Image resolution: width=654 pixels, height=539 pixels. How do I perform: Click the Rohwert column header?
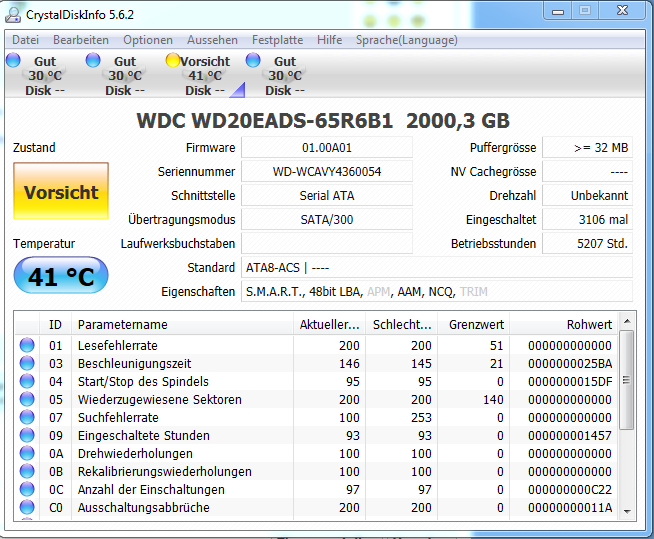tap(563, 325)
